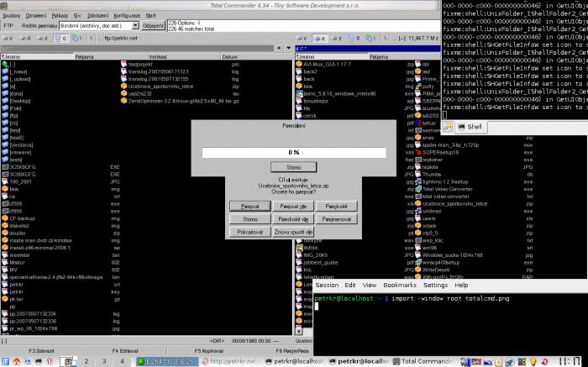588x367 pixels.
Task: Select drive c in the right panel drive bar
Action: [x=302, y=39]
